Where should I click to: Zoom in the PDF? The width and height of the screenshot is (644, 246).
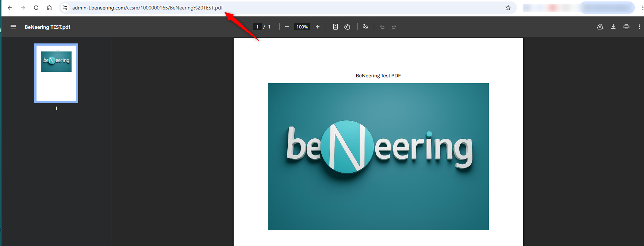coord(318,27)
